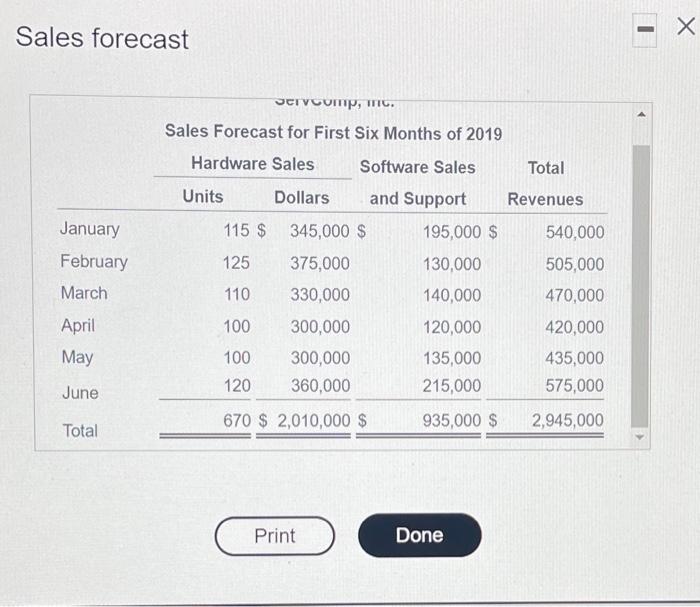The image size is (700, 607).
Task: Click the Units column header
Action: coord(203,196)
